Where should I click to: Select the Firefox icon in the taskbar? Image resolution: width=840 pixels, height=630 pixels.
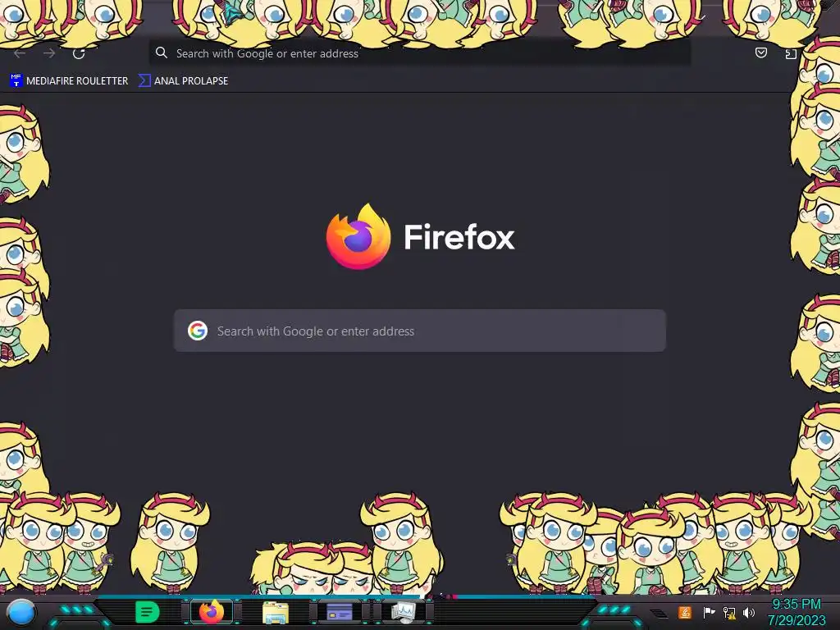coord(212,612)
